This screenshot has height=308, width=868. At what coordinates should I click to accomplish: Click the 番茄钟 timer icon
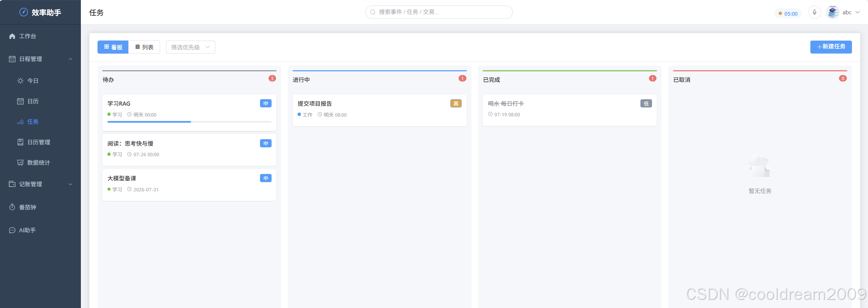tap(12, 207)
